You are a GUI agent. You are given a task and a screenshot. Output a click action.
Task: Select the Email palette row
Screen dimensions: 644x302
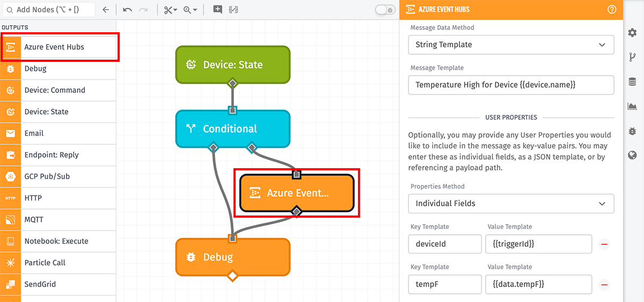tap(58, 133)
